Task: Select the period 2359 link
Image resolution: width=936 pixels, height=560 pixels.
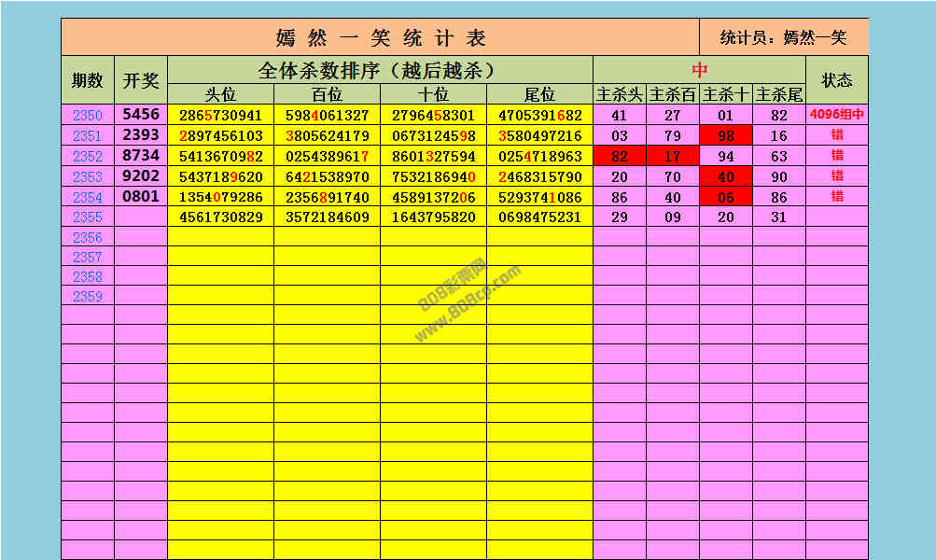Action: click(88, 297)
